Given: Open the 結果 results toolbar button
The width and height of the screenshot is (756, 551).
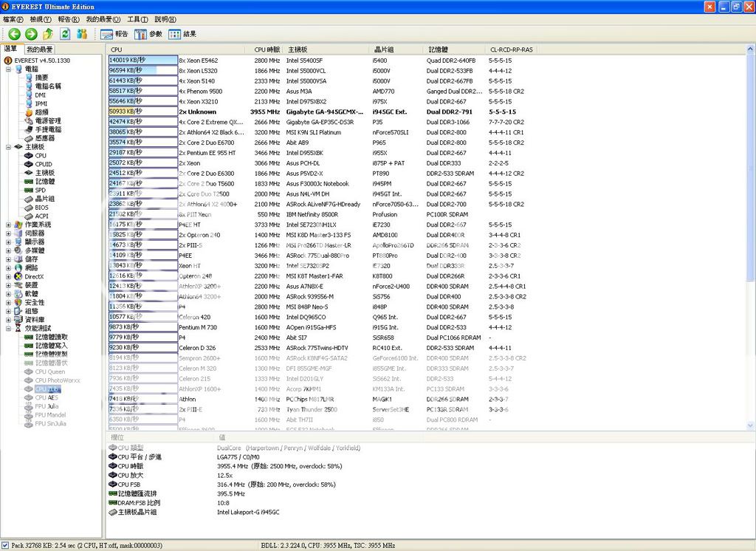Looking at the screenshot, I should [x=182, y=34].
